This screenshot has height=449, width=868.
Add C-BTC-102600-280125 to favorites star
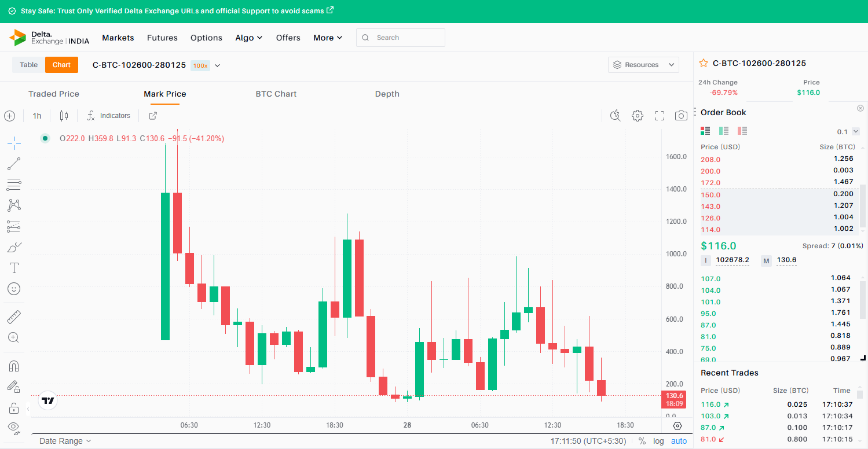point(704,63)
